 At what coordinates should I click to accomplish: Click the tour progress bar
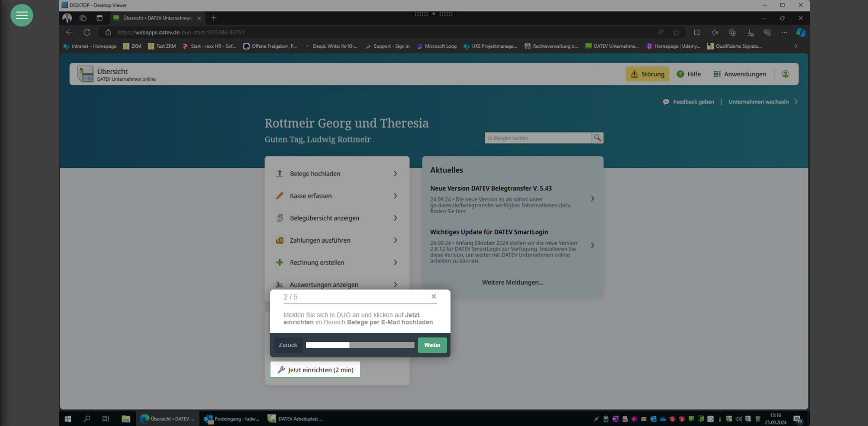point(360,345)
